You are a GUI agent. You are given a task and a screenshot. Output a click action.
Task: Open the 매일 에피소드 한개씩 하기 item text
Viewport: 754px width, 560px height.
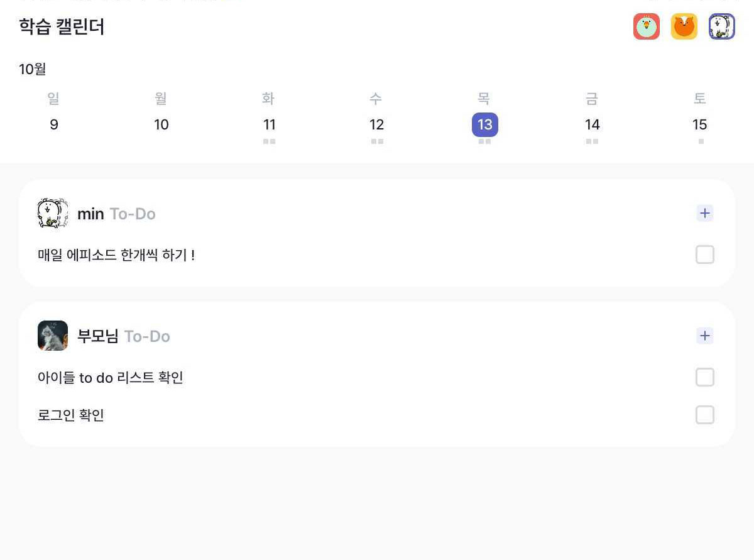tap(116, 255)
